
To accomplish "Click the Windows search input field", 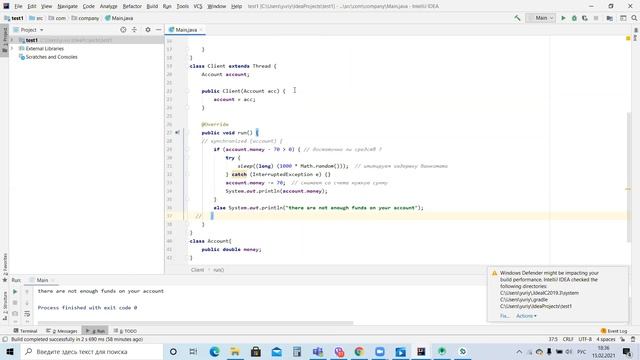I will [92, 351].
